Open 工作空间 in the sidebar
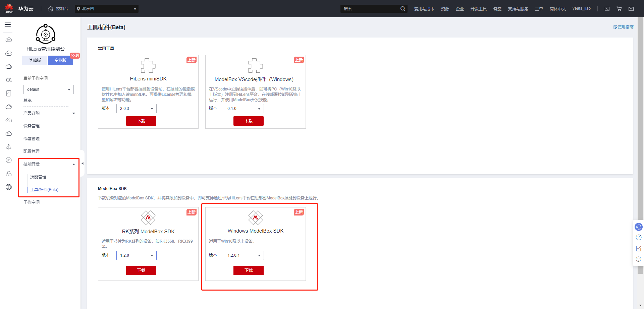Viewport: 644px width, 309px height. coord(32,202)
